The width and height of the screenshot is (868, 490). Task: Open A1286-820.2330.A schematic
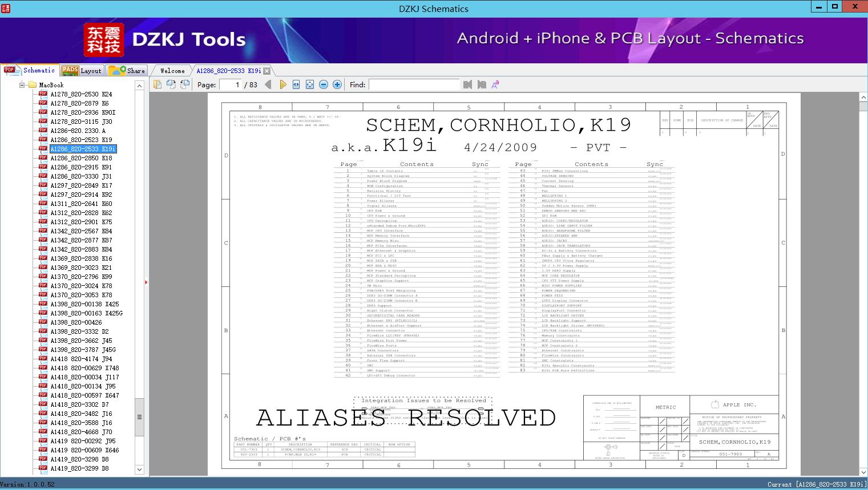[78, 131]
